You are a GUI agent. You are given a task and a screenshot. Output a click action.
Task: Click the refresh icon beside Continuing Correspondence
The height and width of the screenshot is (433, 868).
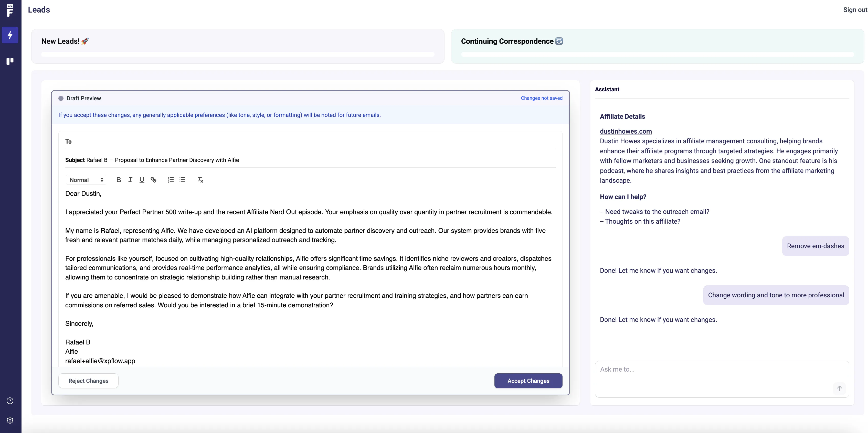click(x=559, y=41)
